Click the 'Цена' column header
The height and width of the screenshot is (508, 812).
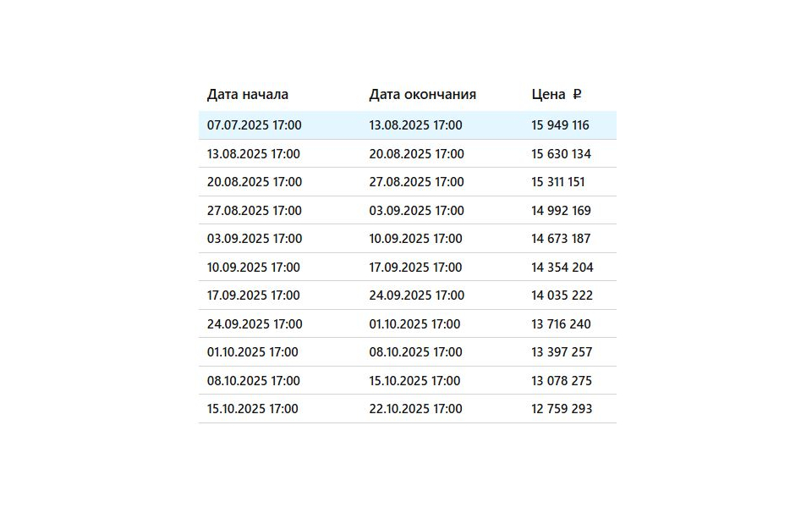548,94
